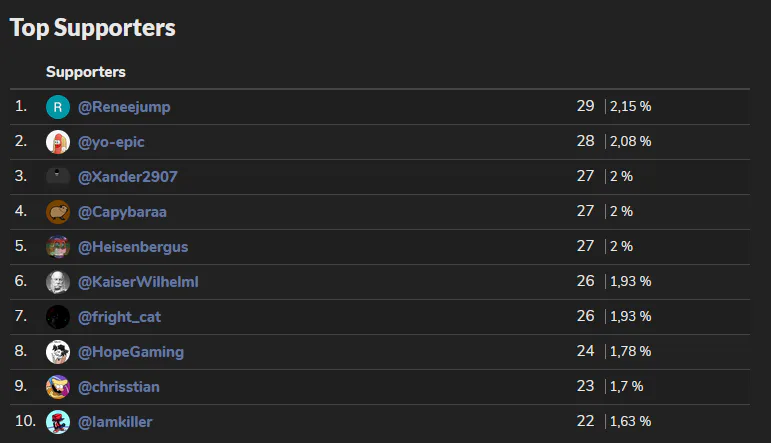Open the @yo-epic profile link
This screenshot has width=771, height=443.
(x=111, y=142)
